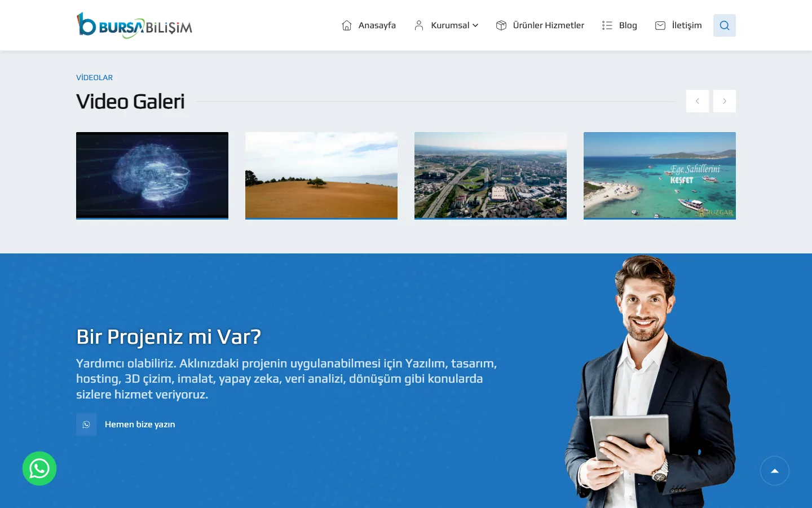
Task: Click the Bir Projeniz mi Var? heading
Action: coord(169,337)
